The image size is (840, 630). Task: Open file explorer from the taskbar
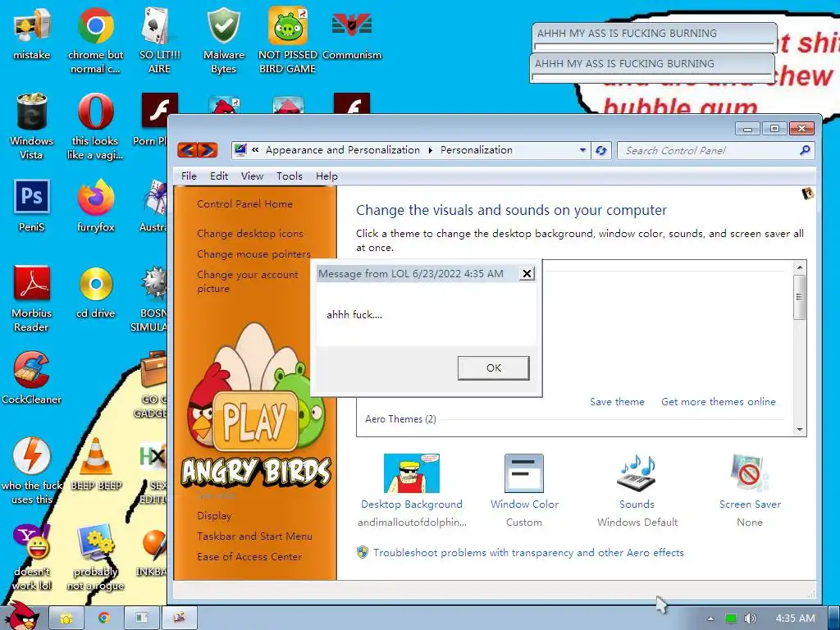tap(66, 619)
